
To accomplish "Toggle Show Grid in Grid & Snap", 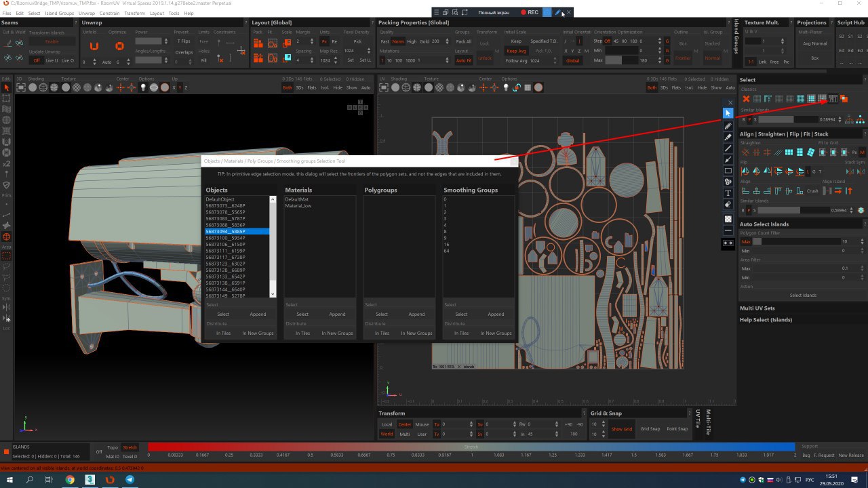I will click(622, 428).
